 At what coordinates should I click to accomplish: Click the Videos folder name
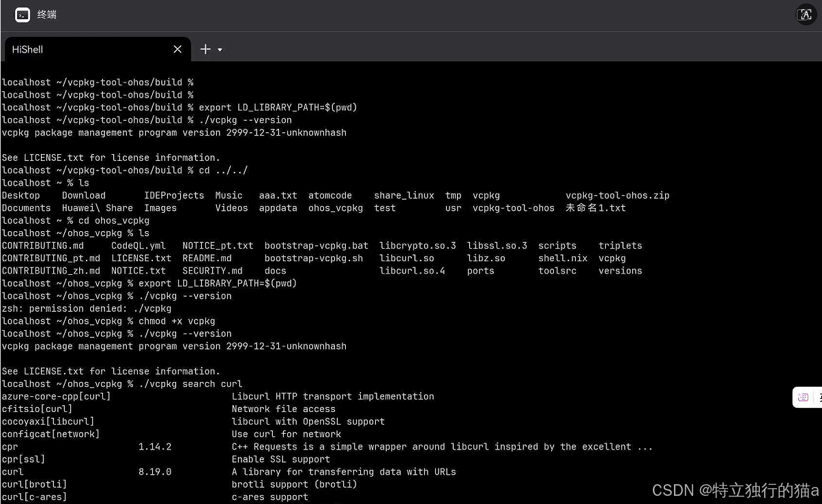coord(232,208)
